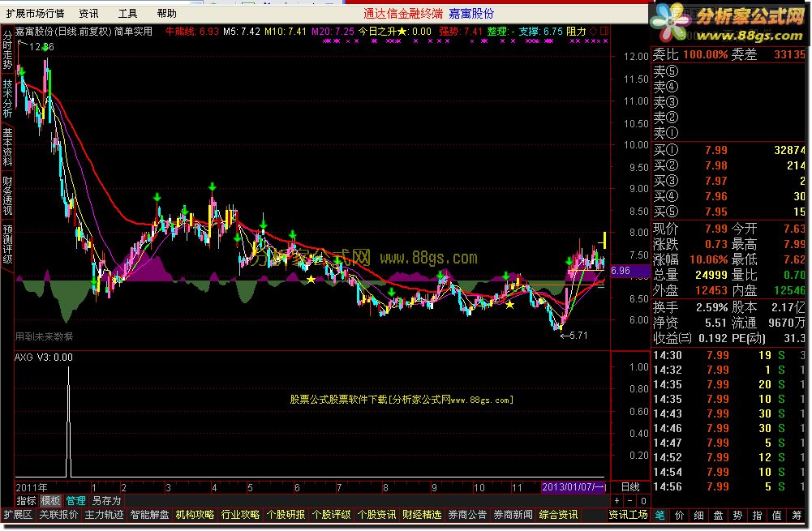Viewport: 812px width, 531px height.
Task: Open the 资讯 menu
Action: pyautogui.click(x=88, y=14)
